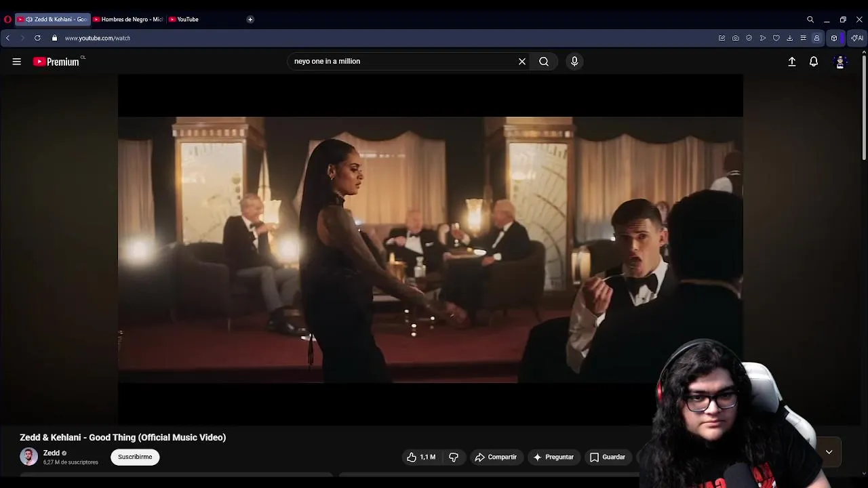Go to YouTube Premium home logo
This screenshot has height=488, width=868.
tap(56, 62)
